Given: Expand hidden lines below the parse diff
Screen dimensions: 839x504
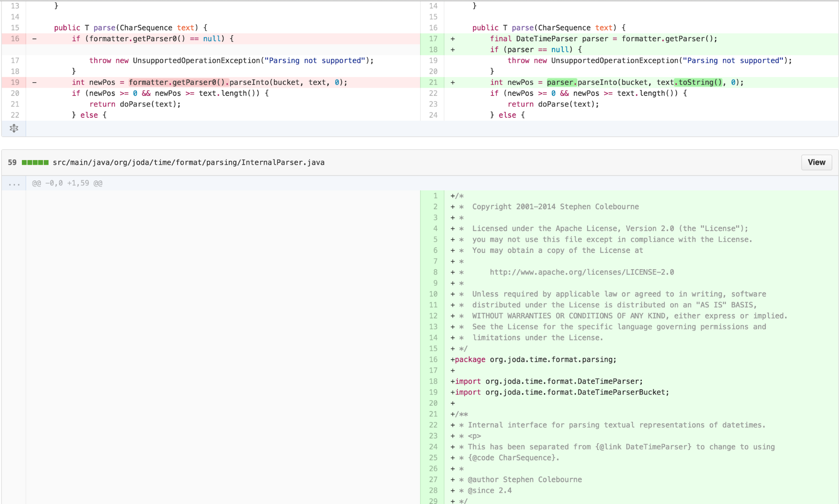Looking at the screenshot, I should tap(14, 128).
